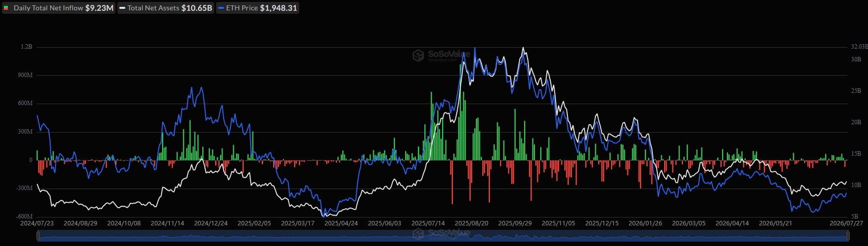Toggle the Daily Total Net Inflow legend
This screenshot has height=246, width=868.
58,8
